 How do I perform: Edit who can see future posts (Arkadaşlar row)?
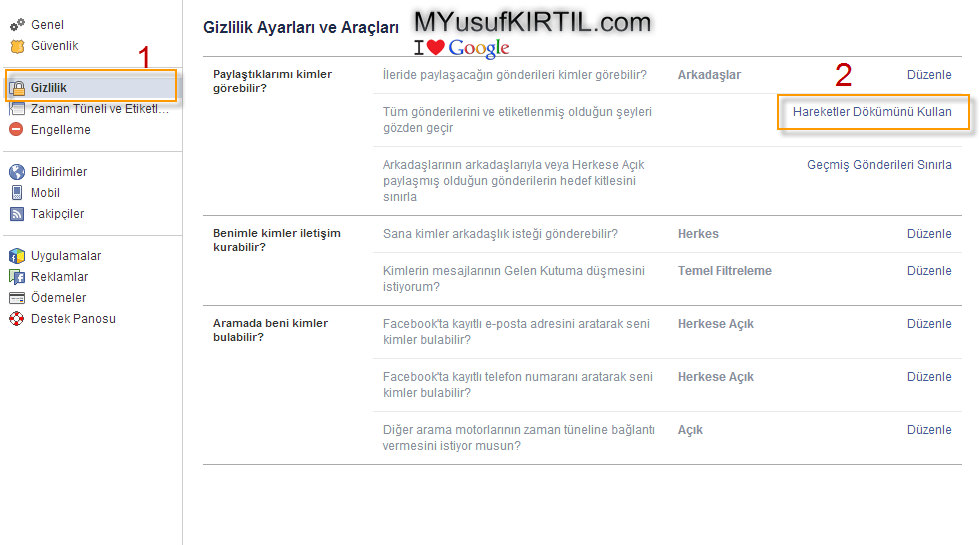click(x=929, y=75)
